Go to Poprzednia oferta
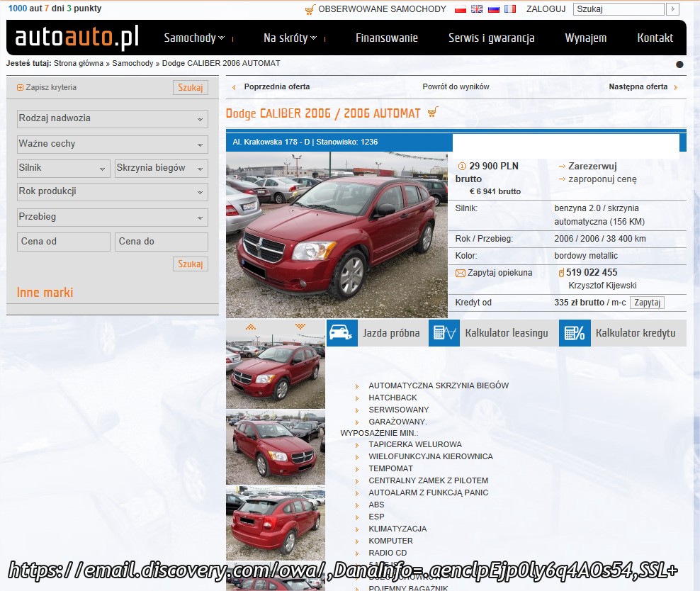 pyautogui.click(x=277, y=86)
